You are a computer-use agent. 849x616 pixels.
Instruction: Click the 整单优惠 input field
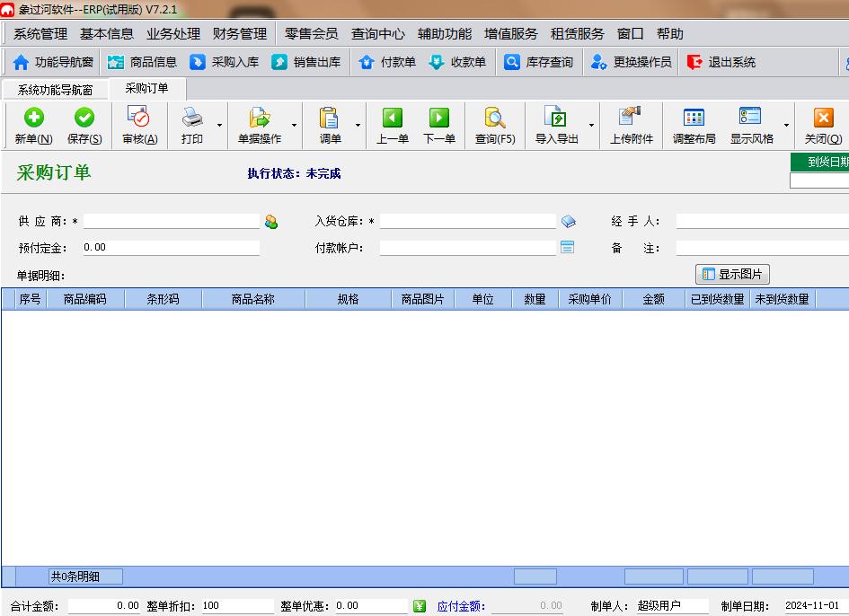(x=371, y=606)
